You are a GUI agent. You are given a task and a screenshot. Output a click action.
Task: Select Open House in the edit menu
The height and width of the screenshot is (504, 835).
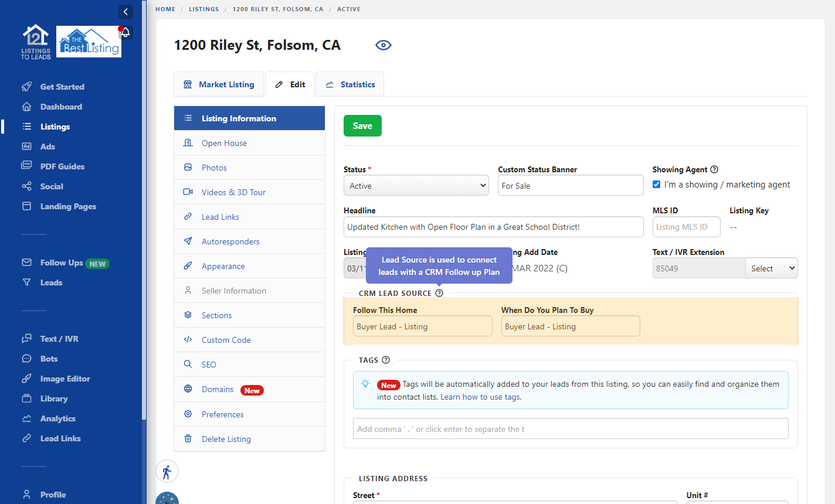click(x=224, y=143)
